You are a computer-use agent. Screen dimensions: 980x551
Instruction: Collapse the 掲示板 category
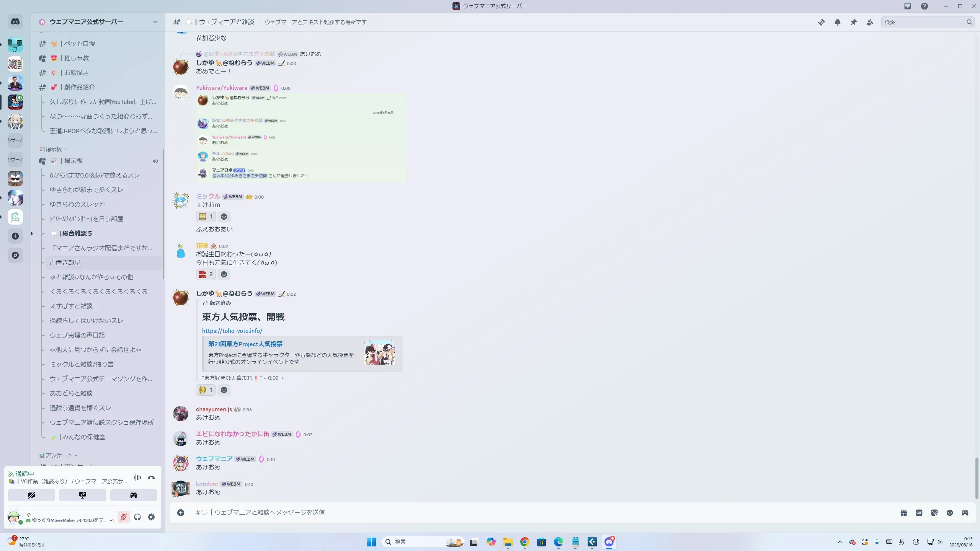[x=54, y=149]
